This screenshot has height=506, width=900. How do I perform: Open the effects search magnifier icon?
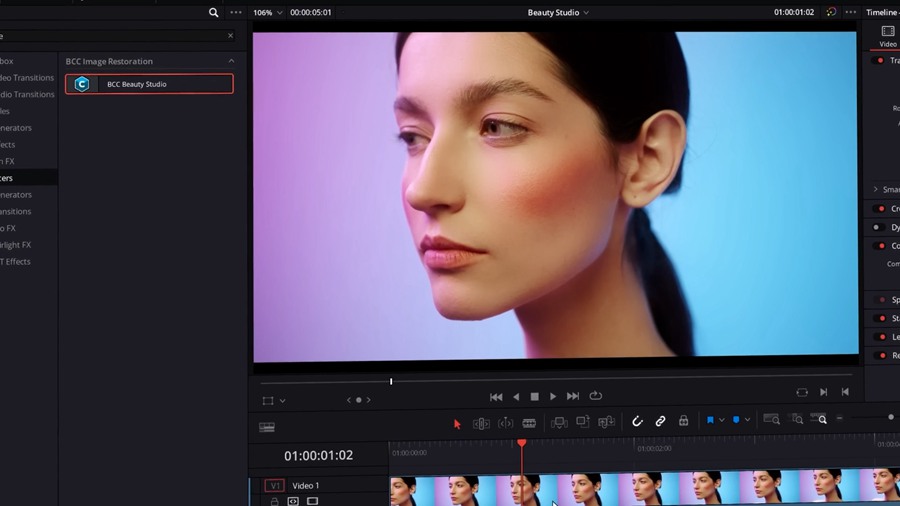214,12
